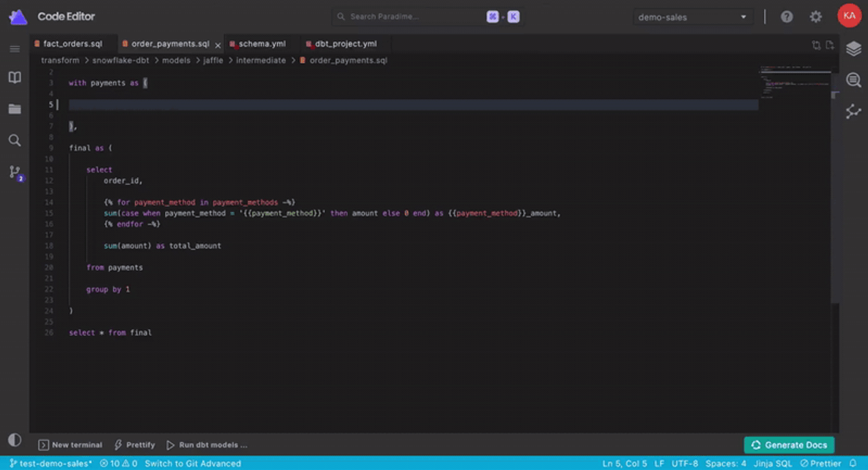
Task: Click the Prettify button
Action: 134,445
